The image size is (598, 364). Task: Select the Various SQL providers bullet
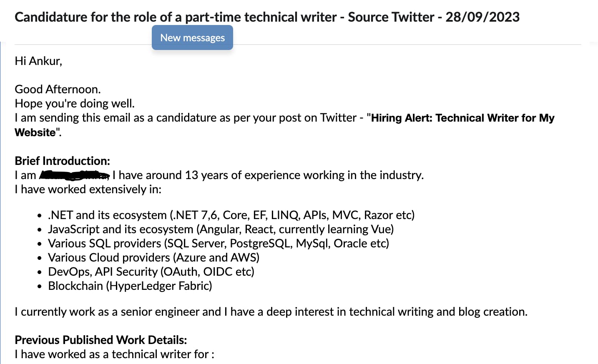coord(218,244)
